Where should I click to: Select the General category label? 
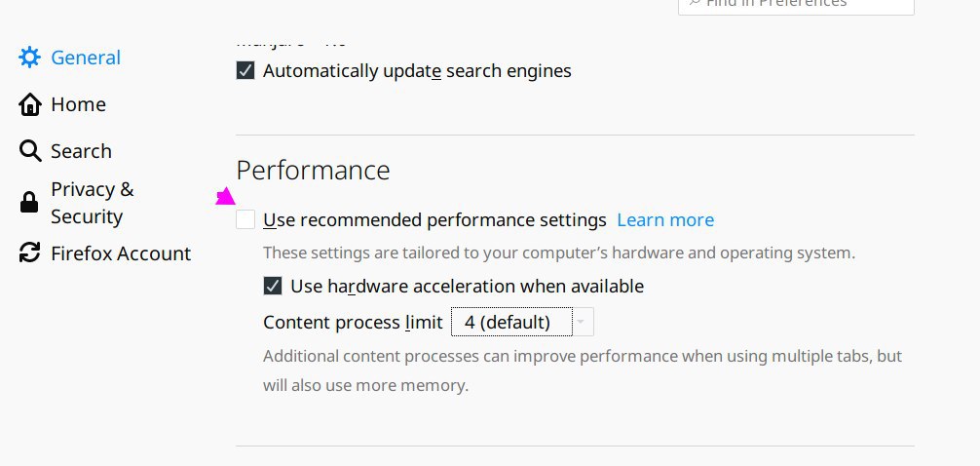86,58
